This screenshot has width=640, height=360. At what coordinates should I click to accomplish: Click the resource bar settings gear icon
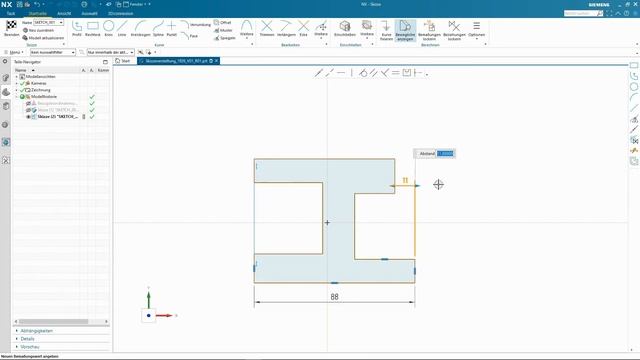coord(5,61)
